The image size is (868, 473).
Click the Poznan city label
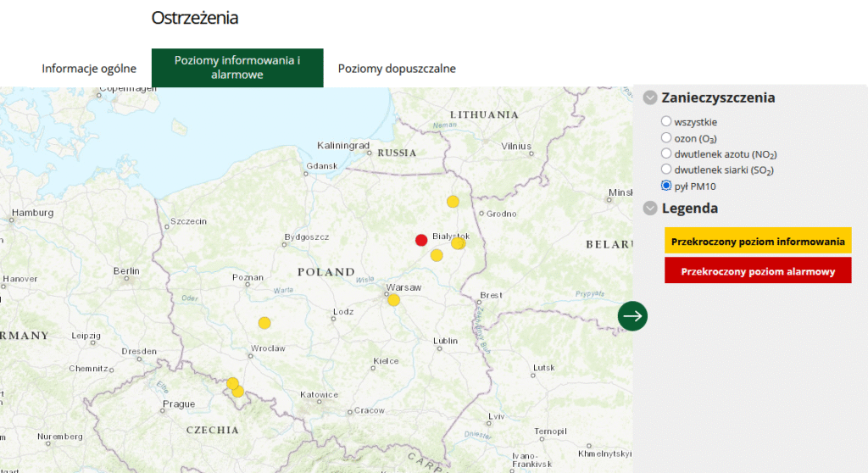(248, 277)
